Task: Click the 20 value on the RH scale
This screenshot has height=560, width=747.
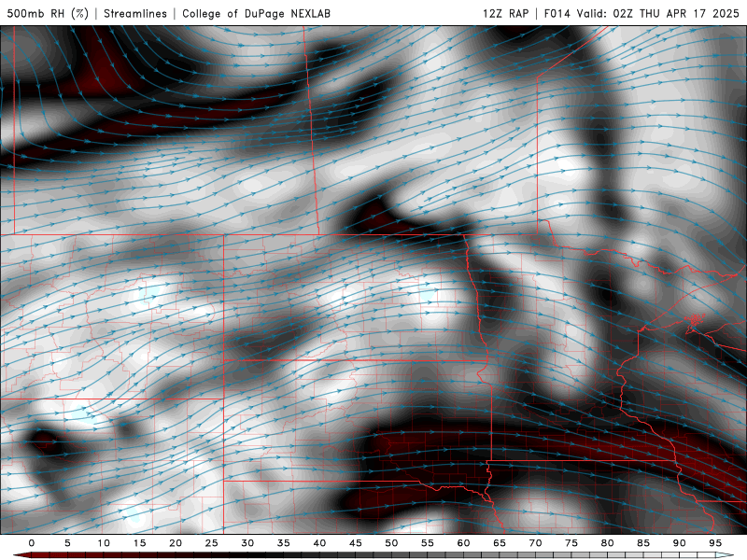Action: coord(176,543)
